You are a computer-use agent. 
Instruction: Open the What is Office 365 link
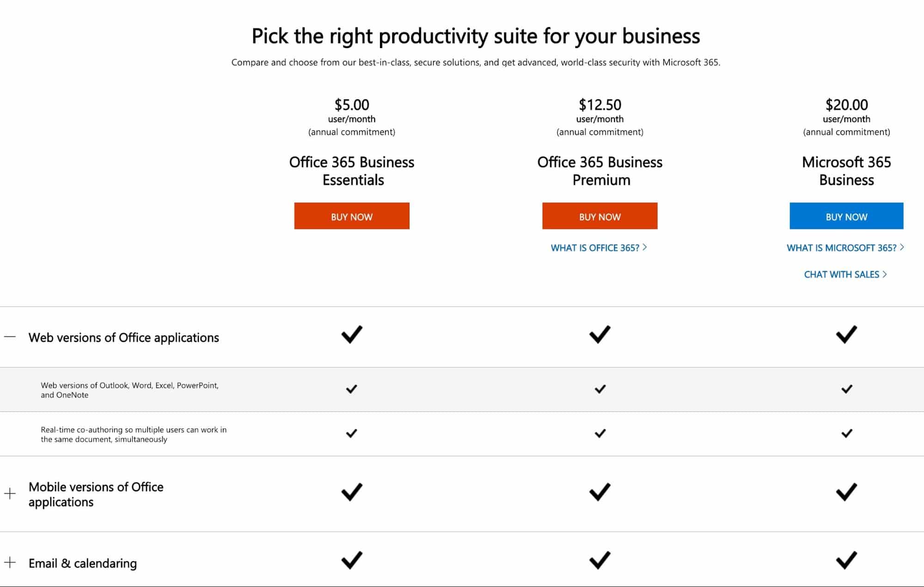tap(599, 248)
